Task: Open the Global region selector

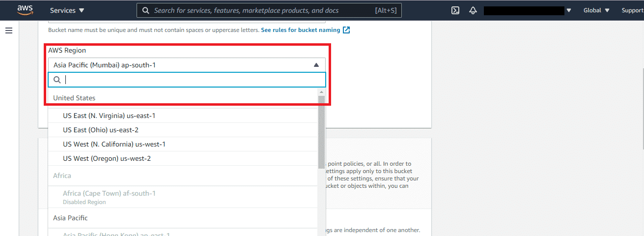Action: (x=596, y=10)
